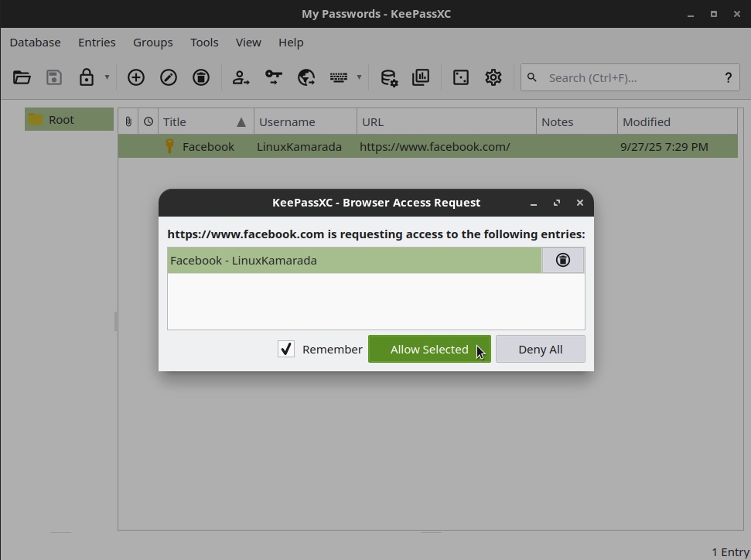Click Copy Password key icon
This screenshot has height=560, width=751.
[274, 77]
